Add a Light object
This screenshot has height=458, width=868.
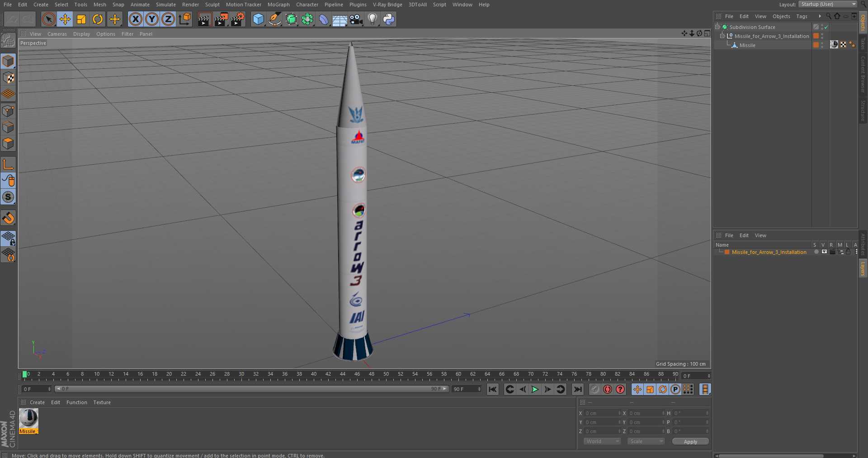pos(372,19)
